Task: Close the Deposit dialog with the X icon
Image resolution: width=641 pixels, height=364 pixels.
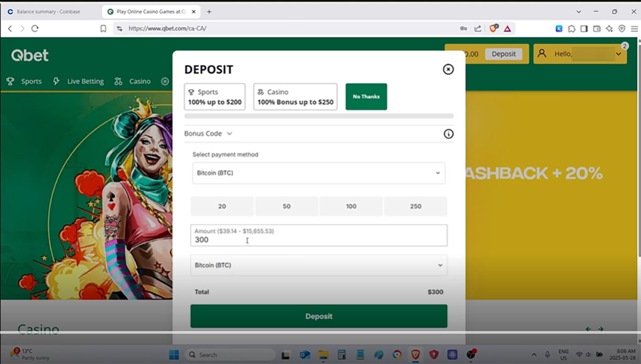Action: (448, 69)
